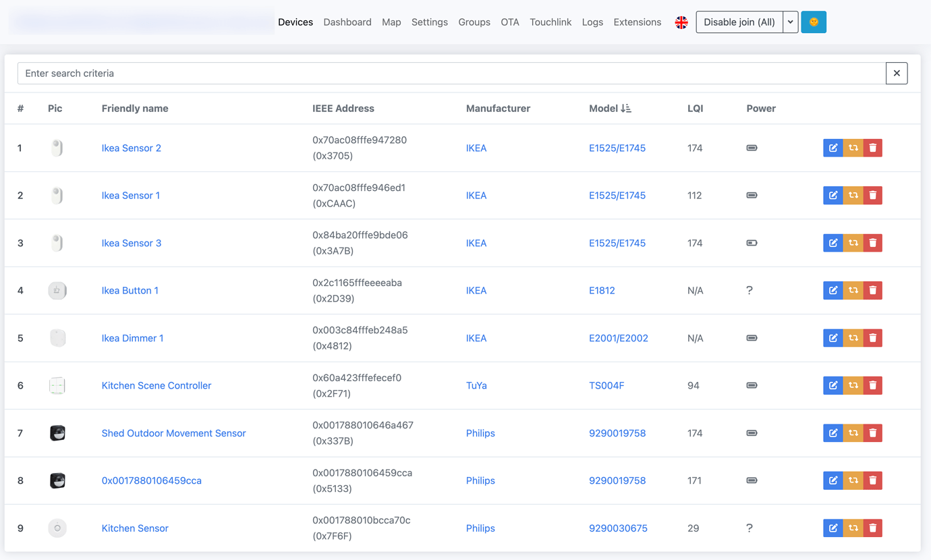Image resolution: width=931 pixels, height=560 pixels.
Task: Switch to the Dashboard tab
Action: (x=347, y=22)
